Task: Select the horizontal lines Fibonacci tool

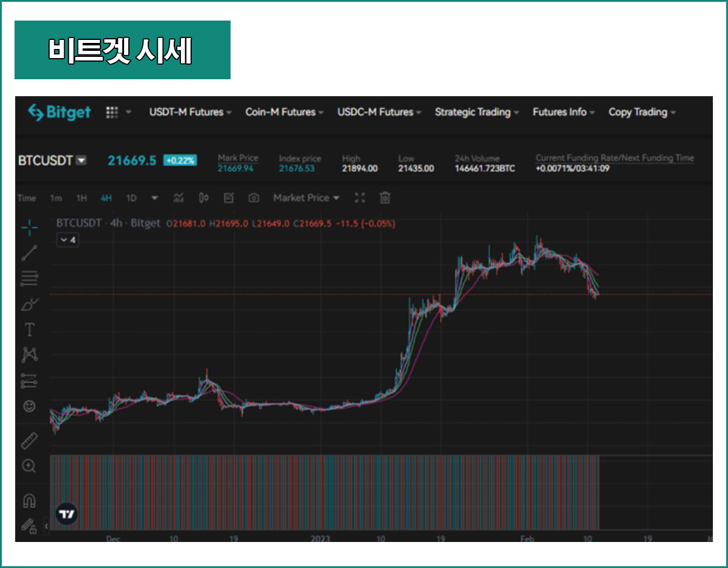Action: click(29, 278)
